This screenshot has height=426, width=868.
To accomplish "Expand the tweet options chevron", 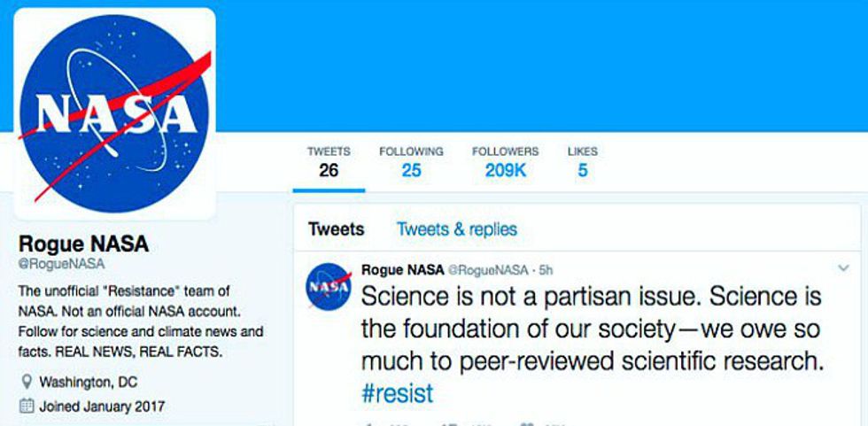I will 843,267.
